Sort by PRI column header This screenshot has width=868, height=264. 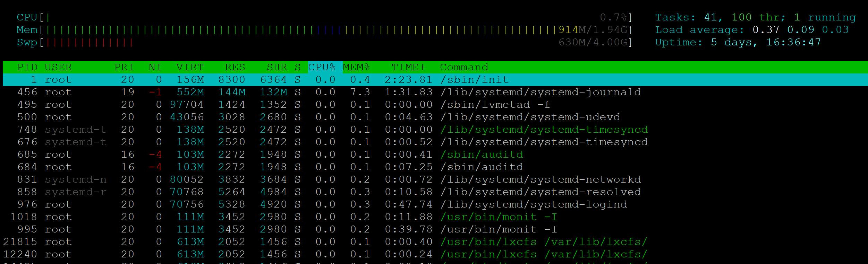click(124, 67)
